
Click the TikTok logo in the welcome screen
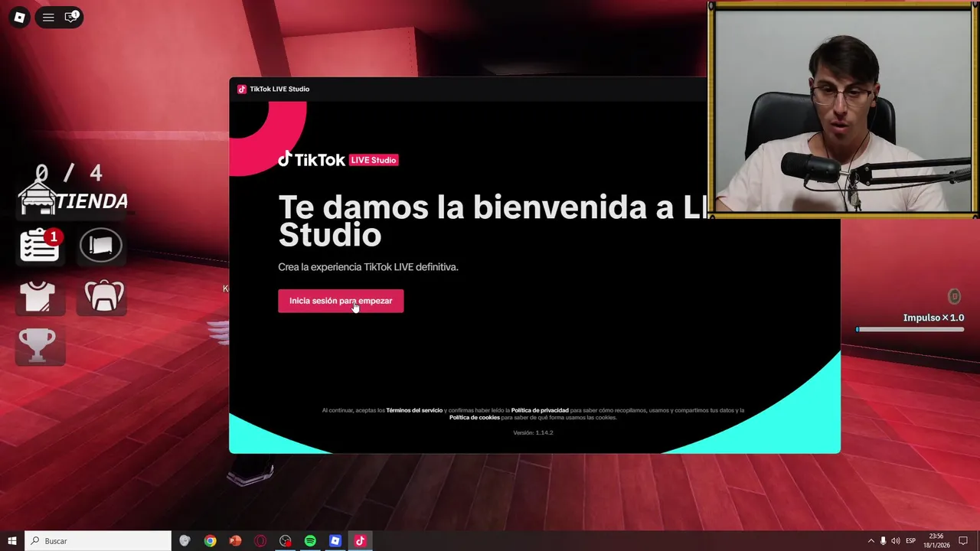[x=312, y=159]
